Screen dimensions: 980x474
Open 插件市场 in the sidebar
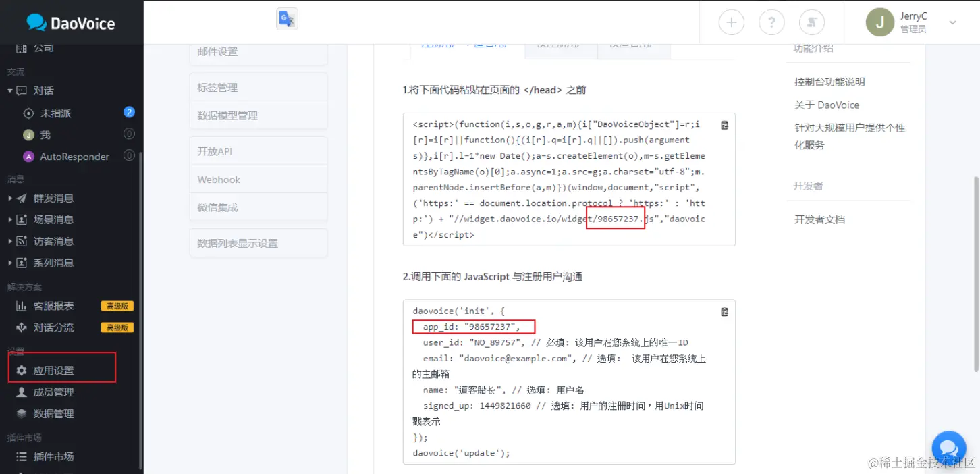coord(54,457)
